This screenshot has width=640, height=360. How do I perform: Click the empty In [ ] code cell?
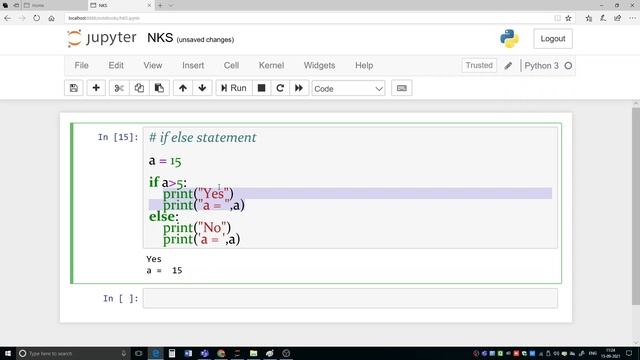350,298
